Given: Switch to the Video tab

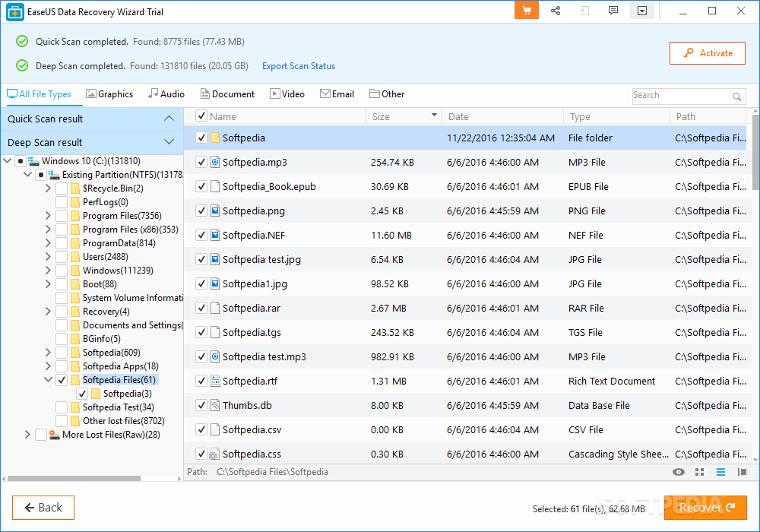Looking at the screenshot, I should coord(287,94).
